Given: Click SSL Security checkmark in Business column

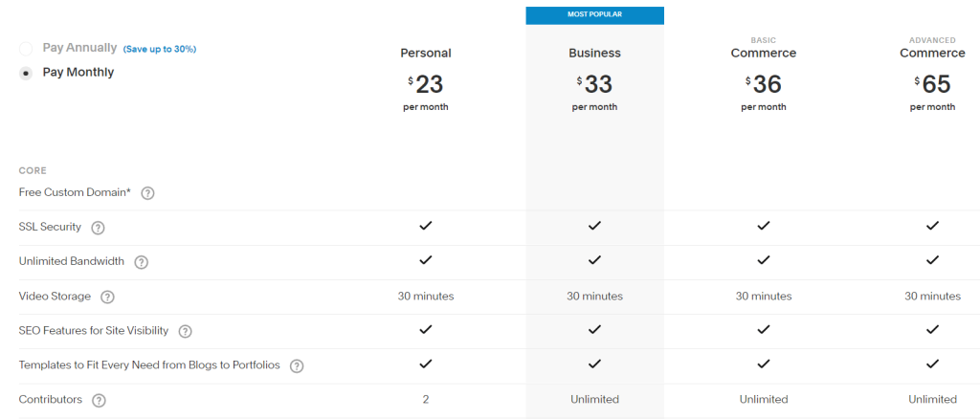Looking at the screenshot, I should (594, 226).
